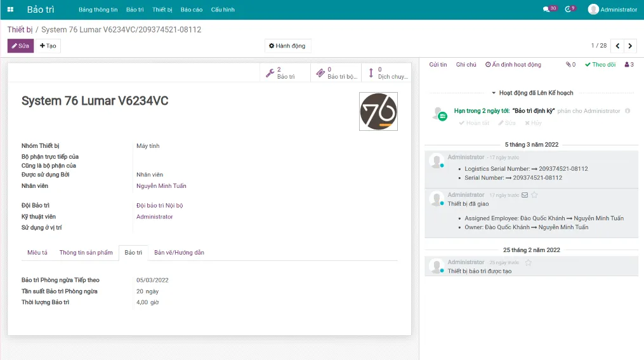Show followers list icon showing 3
Viewport: 644px width, 360px height.
(x=629, y=65)
